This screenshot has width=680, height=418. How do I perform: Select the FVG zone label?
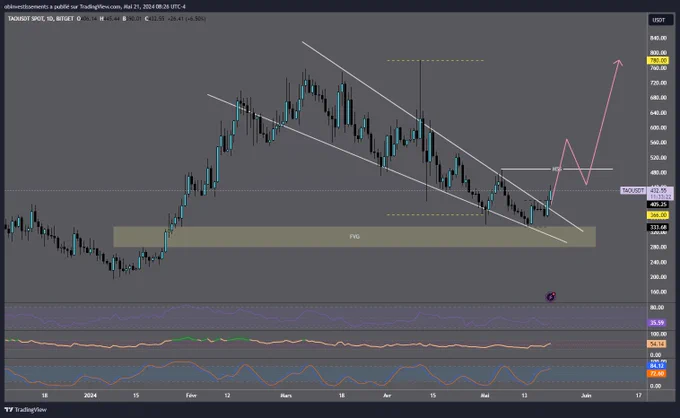[x=354, y=237]
